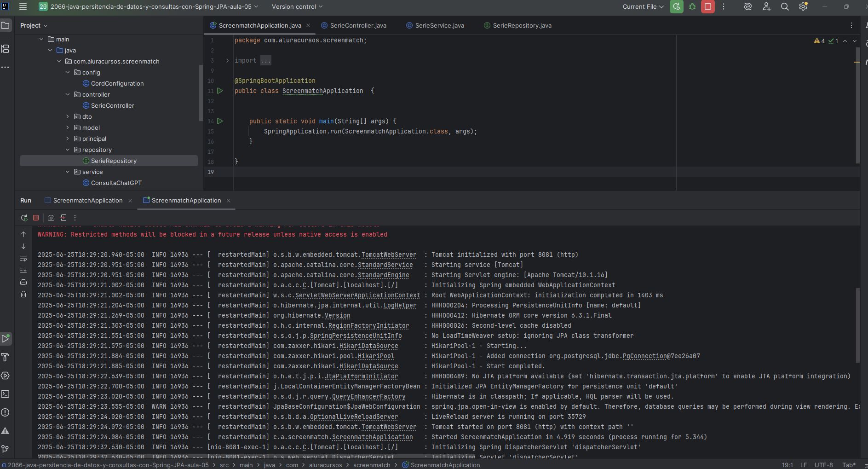
Task: Stop the running app from top toolbar
Action: click(x=708, y=6)
